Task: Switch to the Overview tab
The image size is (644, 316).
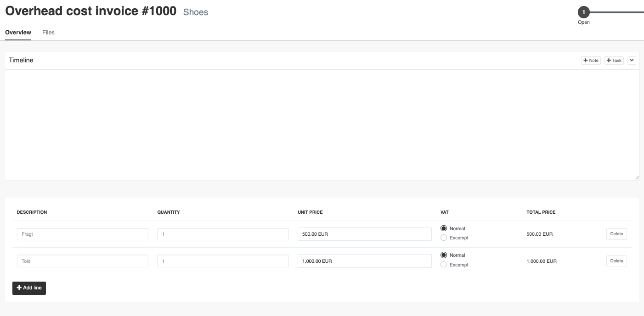Action: 18,33
